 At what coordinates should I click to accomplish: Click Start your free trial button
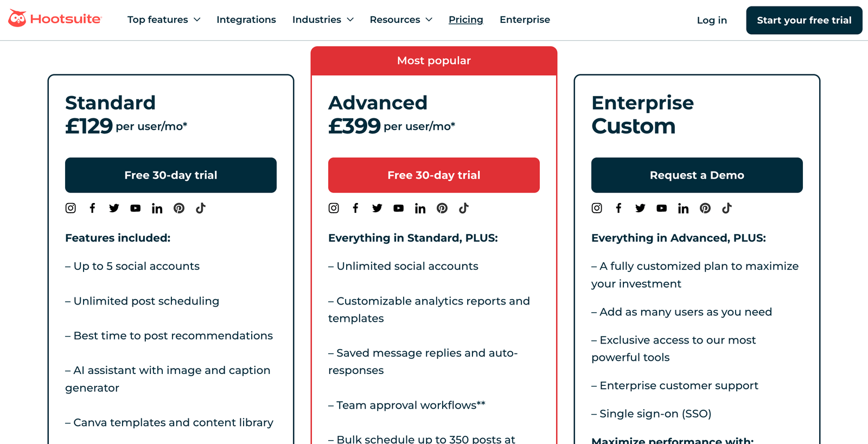[x=804, y=20]
